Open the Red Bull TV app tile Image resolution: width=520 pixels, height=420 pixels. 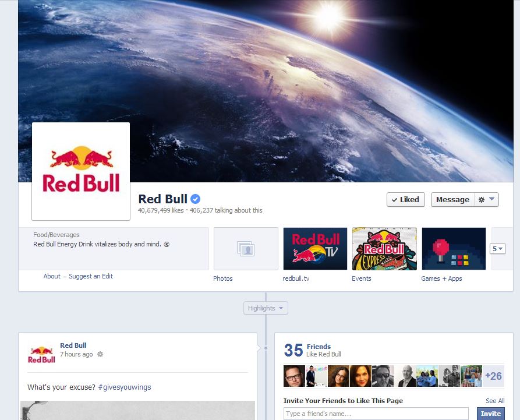pos(315,249)
